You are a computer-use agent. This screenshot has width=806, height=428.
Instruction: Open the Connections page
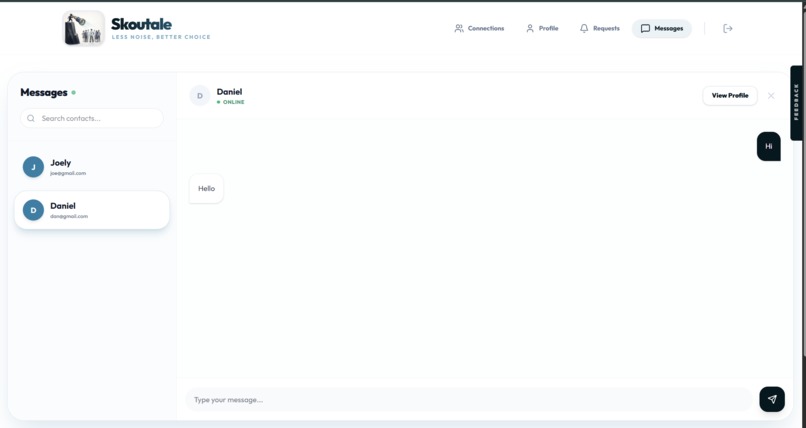point(479,28)
